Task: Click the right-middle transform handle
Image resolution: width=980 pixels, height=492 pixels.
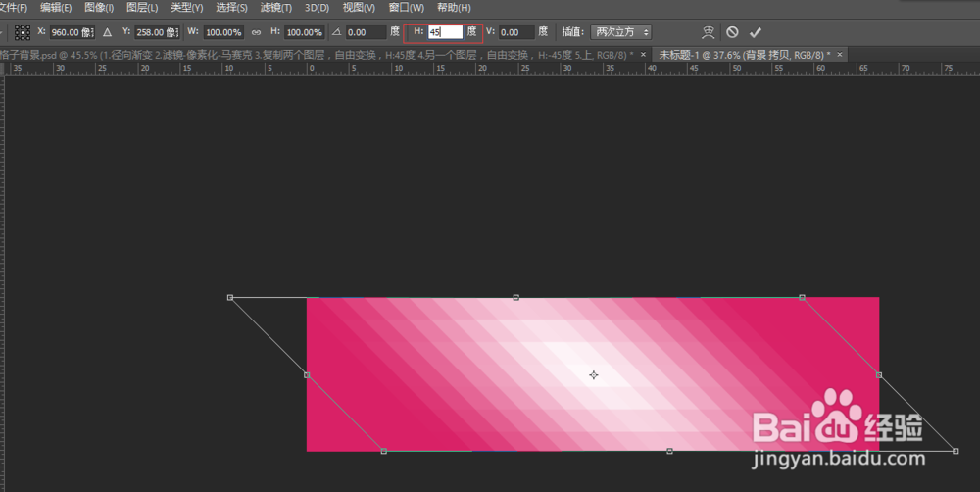Action: [x=879, y=375]
